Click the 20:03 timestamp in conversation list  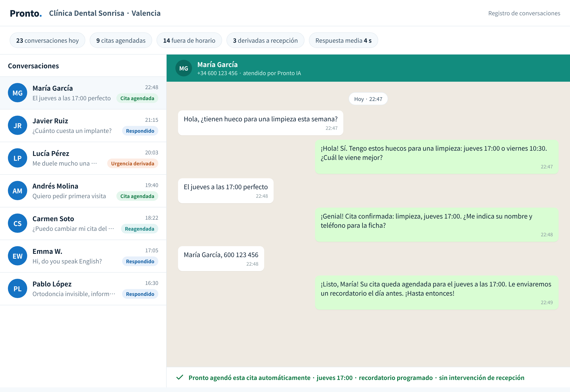(x=151, y=152)
